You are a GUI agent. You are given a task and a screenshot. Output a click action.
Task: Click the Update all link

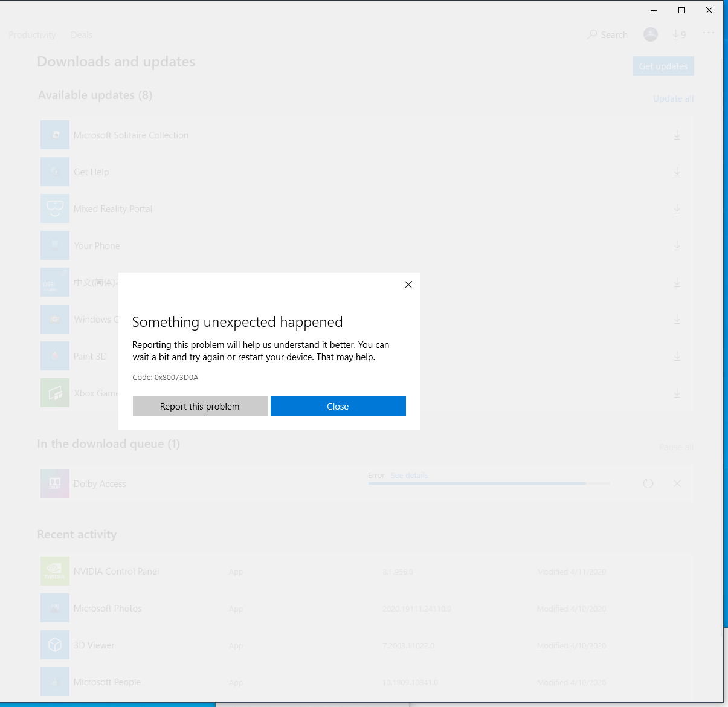(x=673, y=98)
